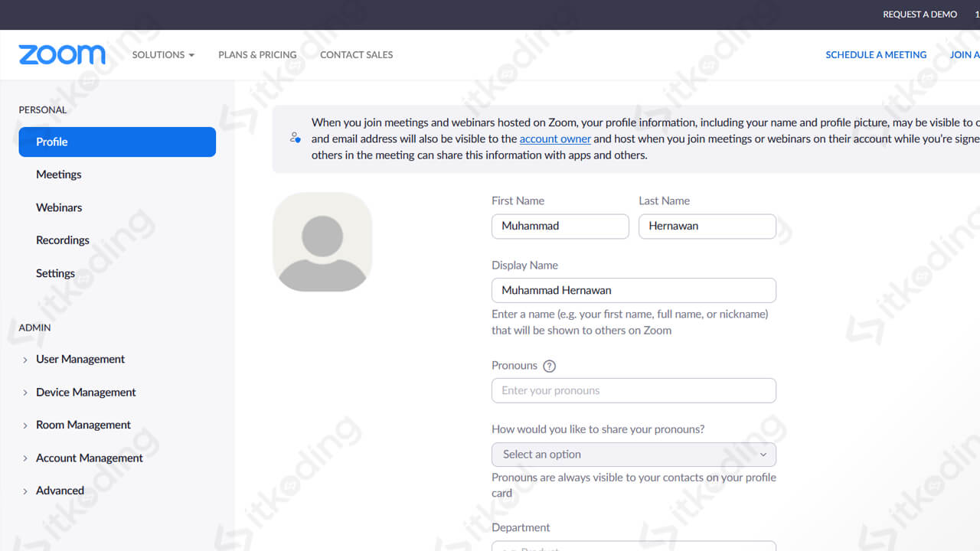Click the ADMIN section heading
The width and height of the screenshot is (980, 551).
[x=34, y=328]
